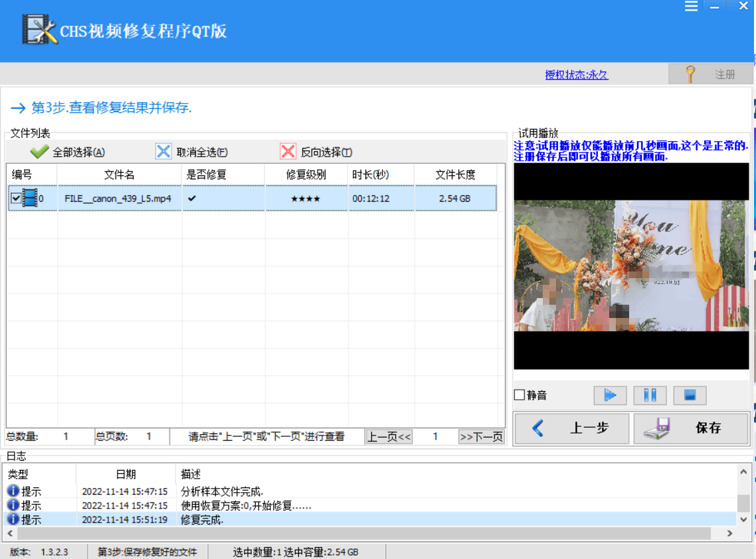Click the 修复级别 column header
This screenshot has height=559, width=756.
pos(306,175)
